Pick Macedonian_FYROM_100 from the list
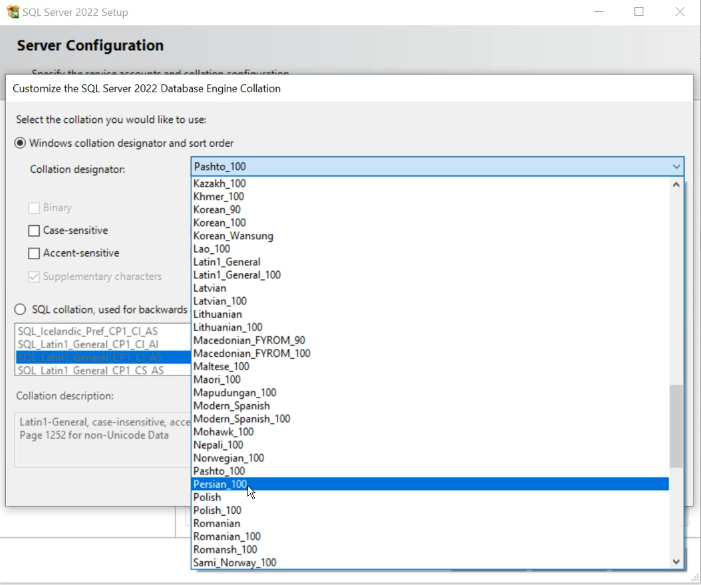Image resolution: width=701 pixels, height=585 pixels. click(x=430, y=353)
